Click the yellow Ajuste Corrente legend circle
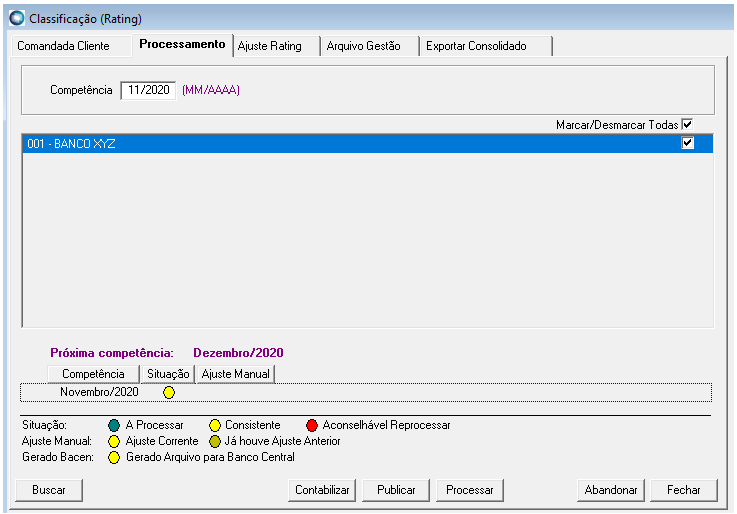The image size is (737, 514). tap(114, 442)
